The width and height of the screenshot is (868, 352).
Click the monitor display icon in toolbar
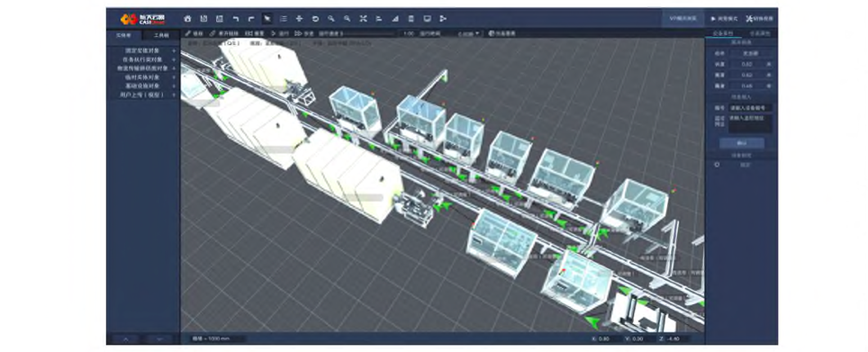click(x=427, y=19)
